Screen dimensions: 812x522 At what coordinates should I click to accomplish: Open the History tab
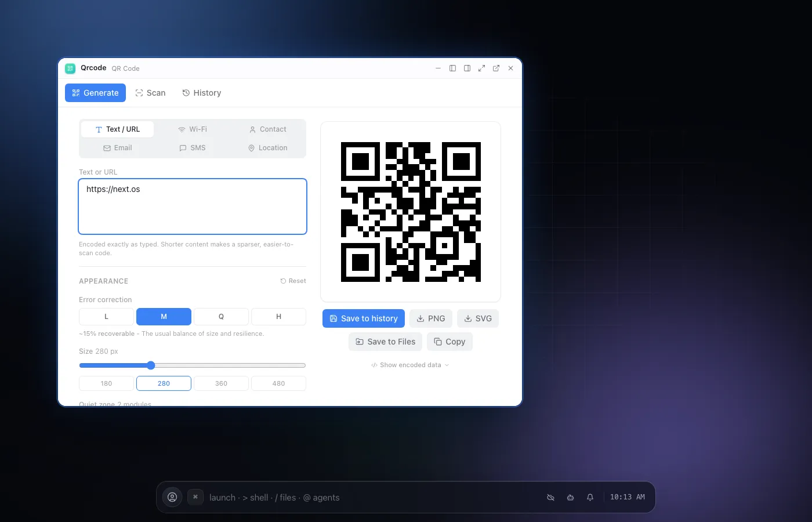click(201, 93)
